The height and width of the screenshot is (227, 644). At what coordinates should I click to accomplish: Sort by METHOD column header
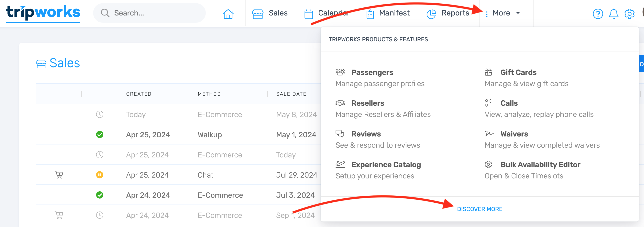(x=209, y=94)
